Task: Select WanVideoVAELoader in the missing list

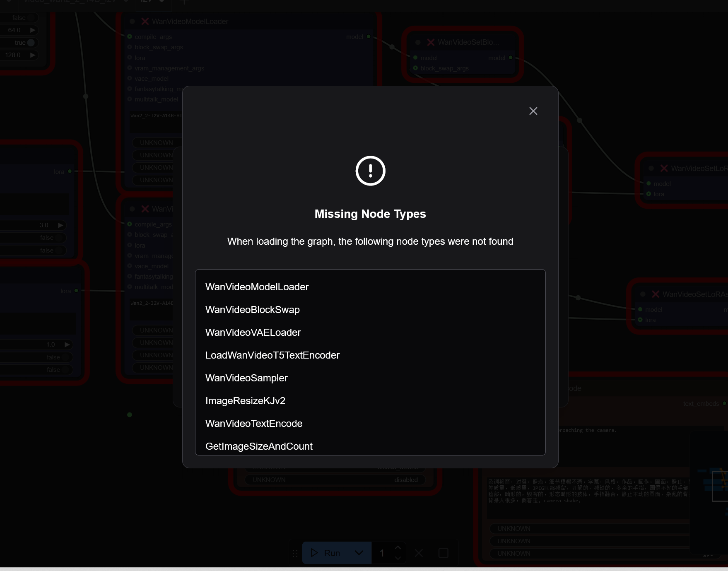Action: click(x=253, y=332)
